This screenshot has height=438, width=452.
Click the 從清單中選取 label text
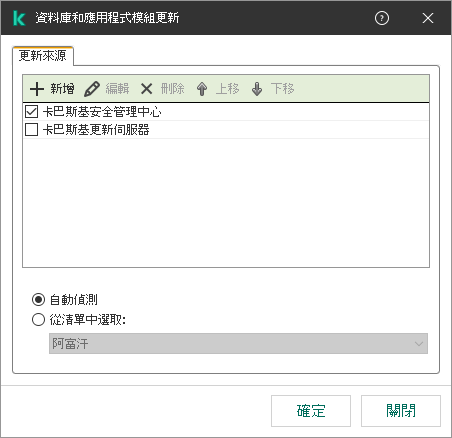[x=88, y=320]
